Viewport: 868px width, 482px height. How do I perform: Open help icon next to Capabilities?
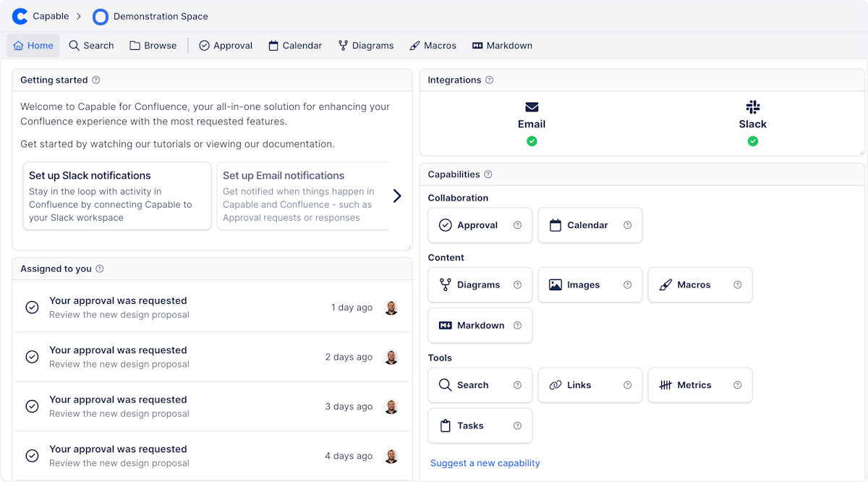[488, 174]
